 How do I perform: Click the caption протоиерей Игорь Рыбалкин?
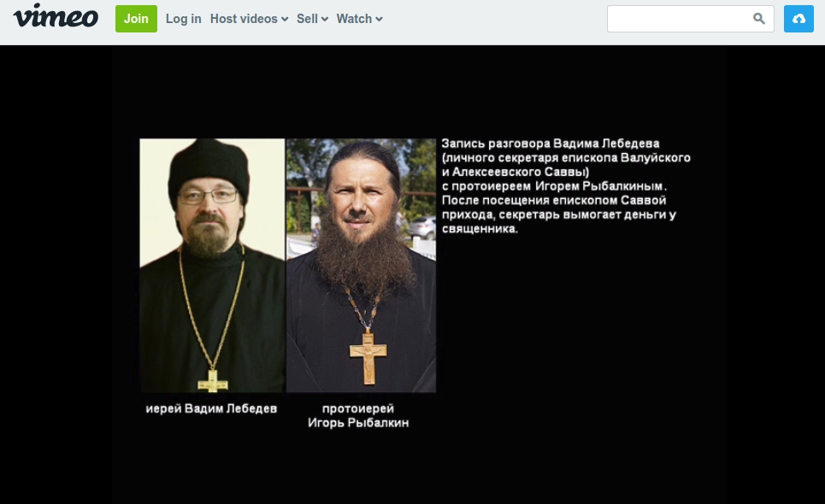[358, 415]
